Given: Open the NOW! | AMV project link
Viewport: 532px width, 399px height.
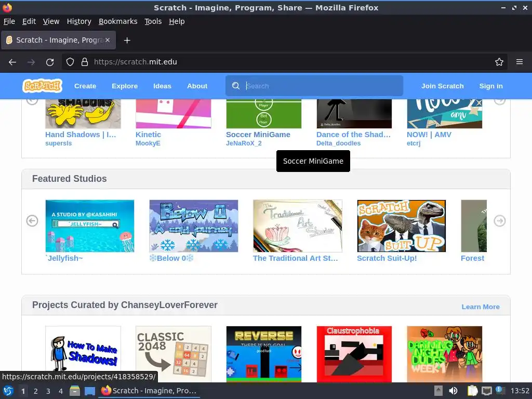Looking at the screenshot, I should [x=429, y=135].
